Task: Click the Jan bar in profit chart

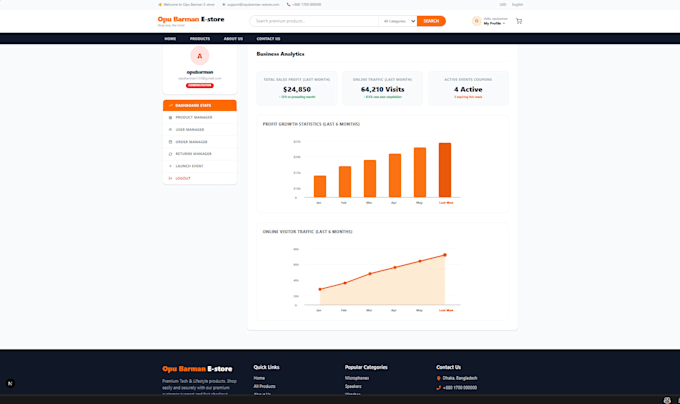Action: (320, 186)
